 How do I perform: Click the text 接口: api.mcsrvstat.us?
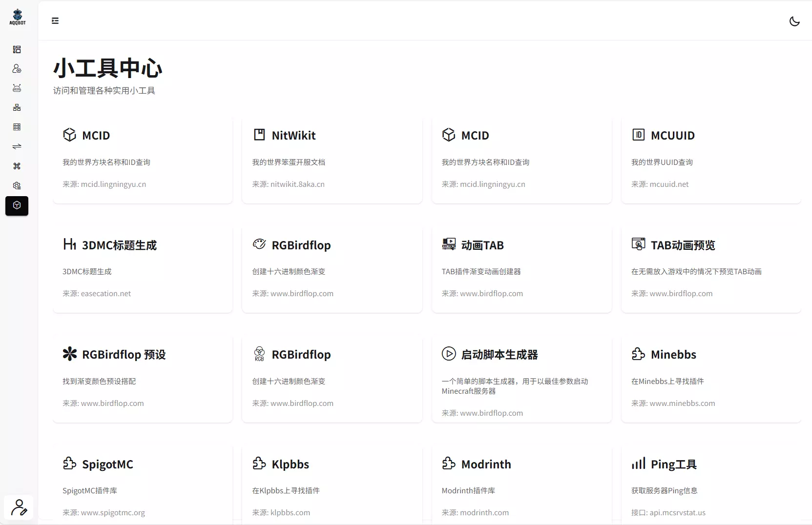point(668,513)
